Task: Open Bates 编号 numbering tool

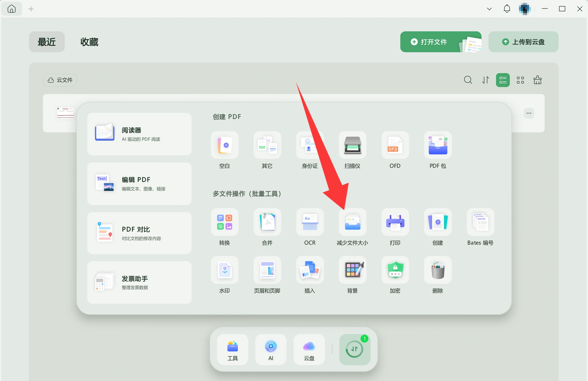Action: tap(480, 222)
